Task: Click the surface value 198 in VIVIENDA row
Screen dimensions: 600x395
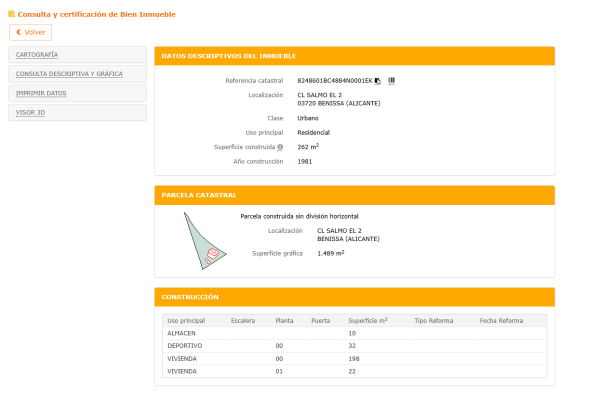Action: click(354, 359)
